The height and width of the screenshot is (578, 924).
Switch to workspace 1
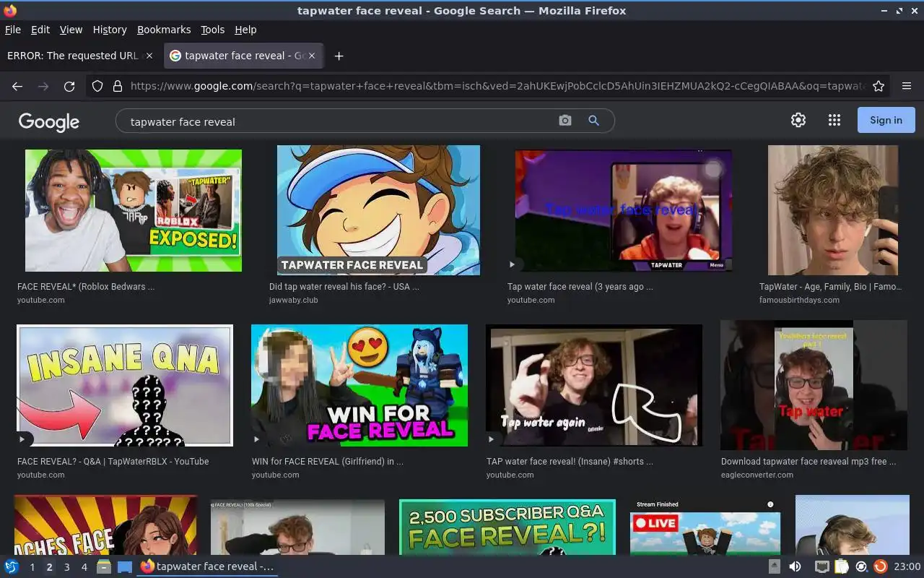[x=32, y=567]
